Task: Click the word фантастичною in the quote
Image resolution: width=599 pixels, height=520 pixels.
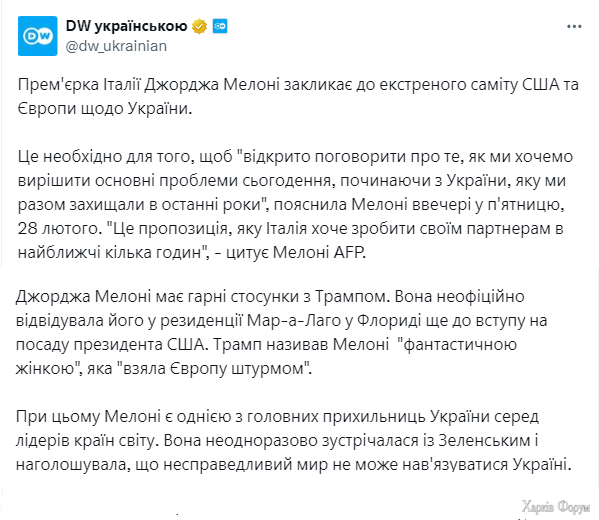Action: click(457, 345)
